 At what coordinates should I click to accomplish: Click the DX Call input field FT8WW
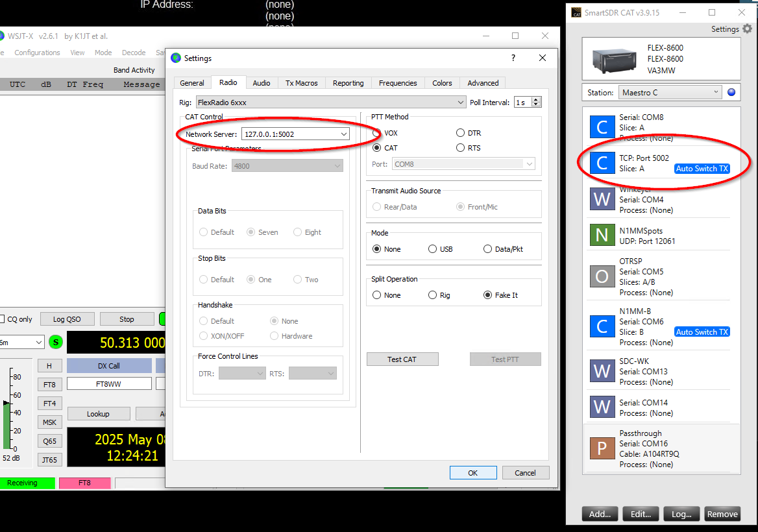[109, 383]
